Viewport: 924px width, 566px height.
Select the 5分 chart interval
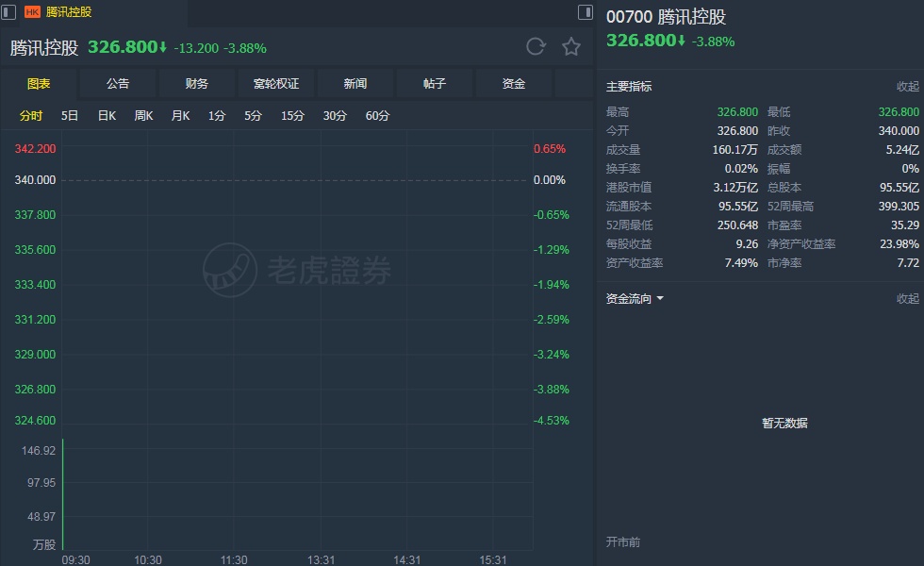pyautogui.click(x=253, y=115)
